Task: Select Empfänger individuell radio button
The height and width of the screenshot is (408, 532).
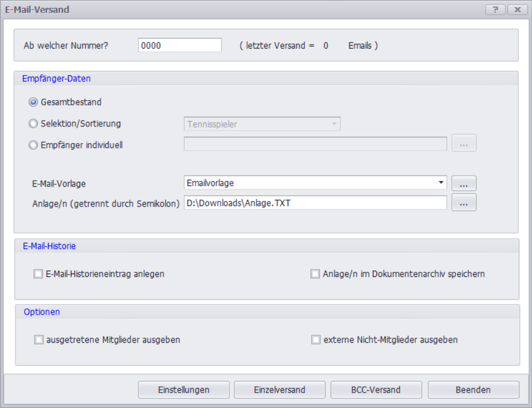Action: [33, 145]
